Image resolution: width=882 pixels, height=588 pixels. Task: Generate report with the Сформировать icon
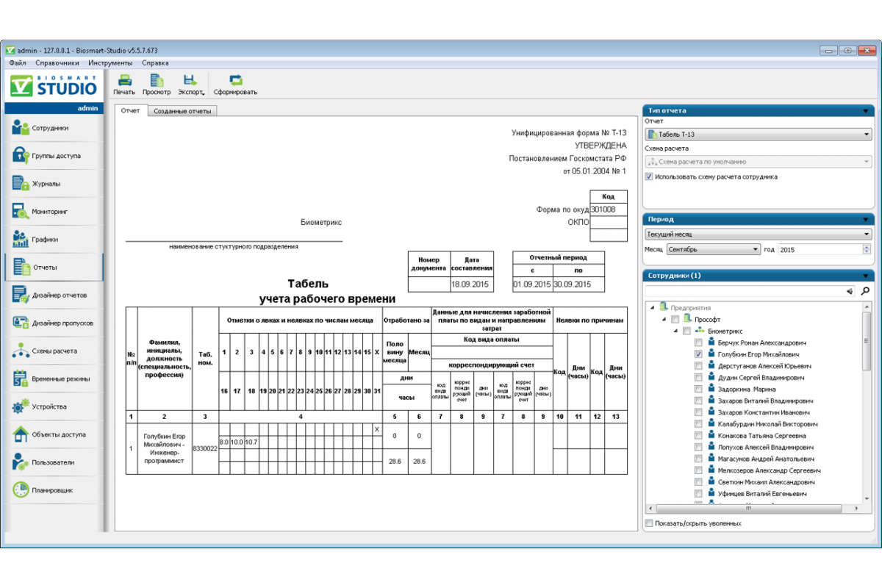coord(235,81)
